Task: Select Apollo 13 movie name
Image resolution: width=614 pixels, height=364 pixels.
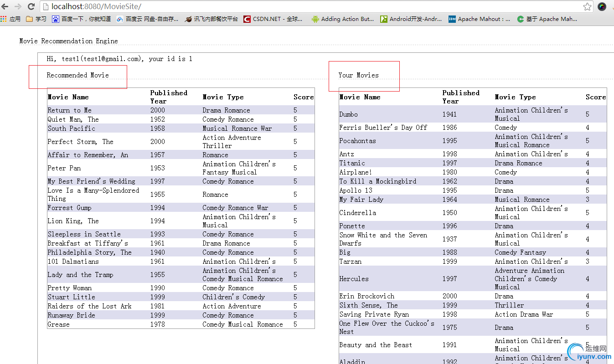Action: coord(356,190)
